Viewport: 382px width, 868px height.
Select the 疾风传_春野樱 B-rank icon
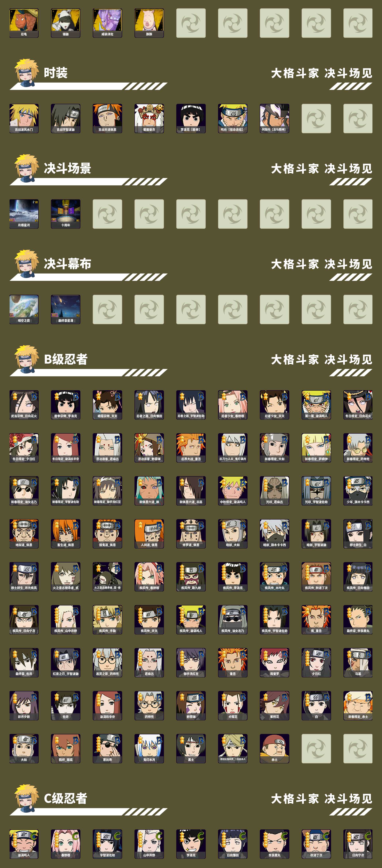pyautogui.click(x=149, y=577)
